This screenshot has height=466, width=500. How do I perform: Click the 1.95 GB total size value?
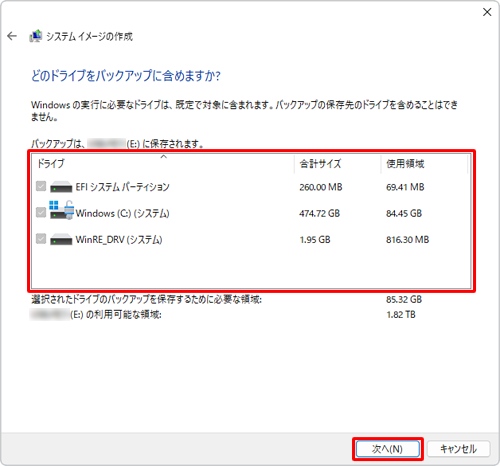coord(315,240)
